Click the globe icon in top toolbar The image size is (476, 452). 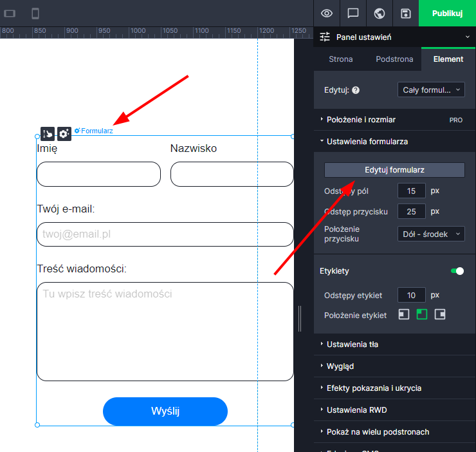(380, 14)
